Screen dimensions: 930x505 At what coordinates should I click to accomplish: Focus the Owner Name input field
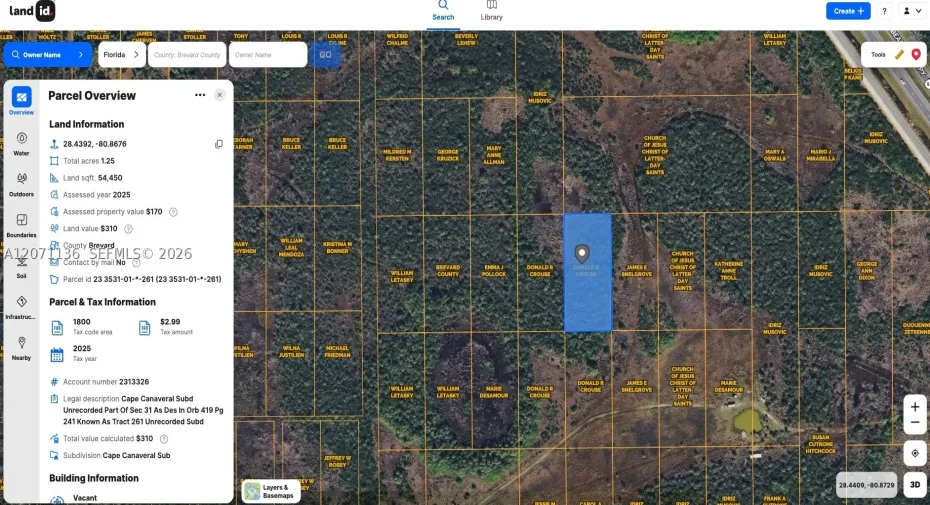[x=268, y=55]
